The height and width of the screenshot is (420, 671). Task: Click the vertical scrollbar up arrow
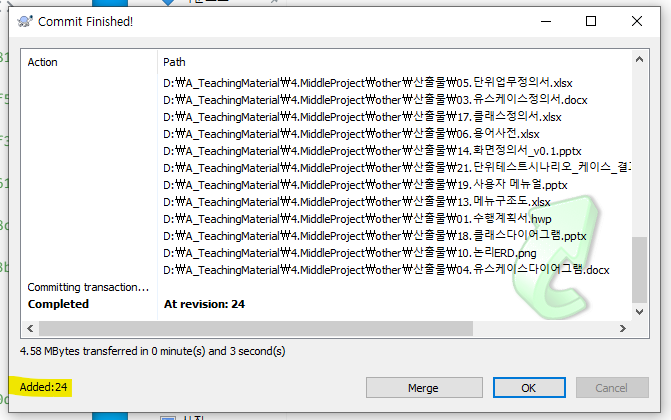click(x=639, y=60)
